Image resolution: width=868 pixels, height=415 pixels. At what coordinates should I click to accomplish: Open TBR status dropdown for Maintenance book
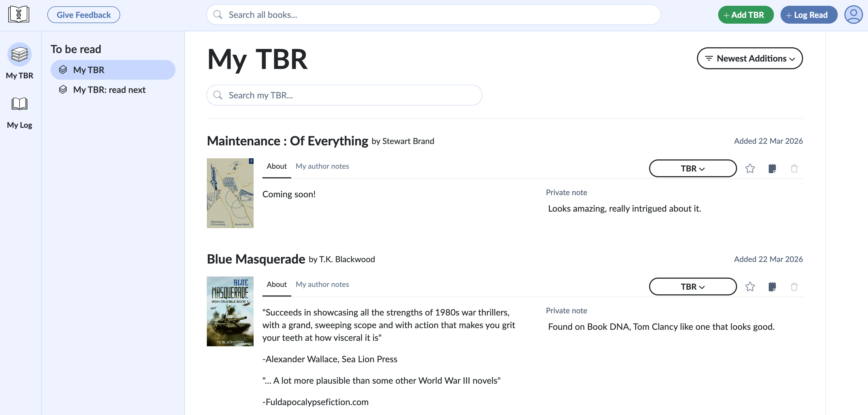tap(693, 168)
